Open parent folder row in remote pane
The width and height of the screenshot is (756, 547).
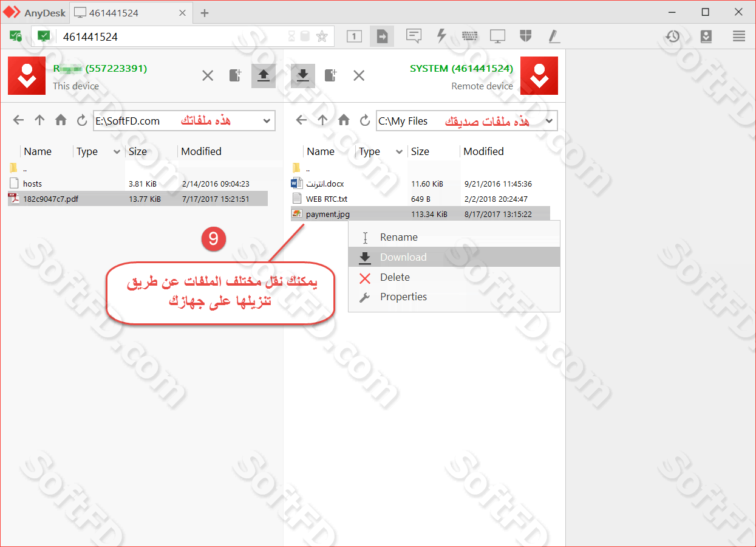coord(420,168)
